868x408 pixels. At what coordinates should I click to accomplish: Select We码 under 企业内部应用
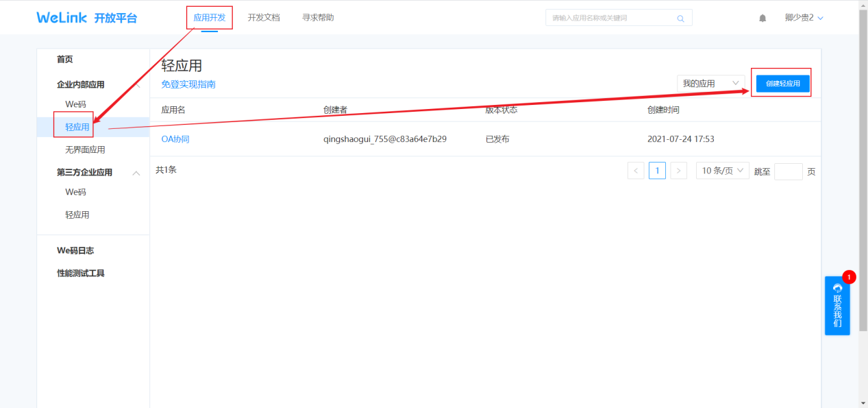tap(76, 104)
